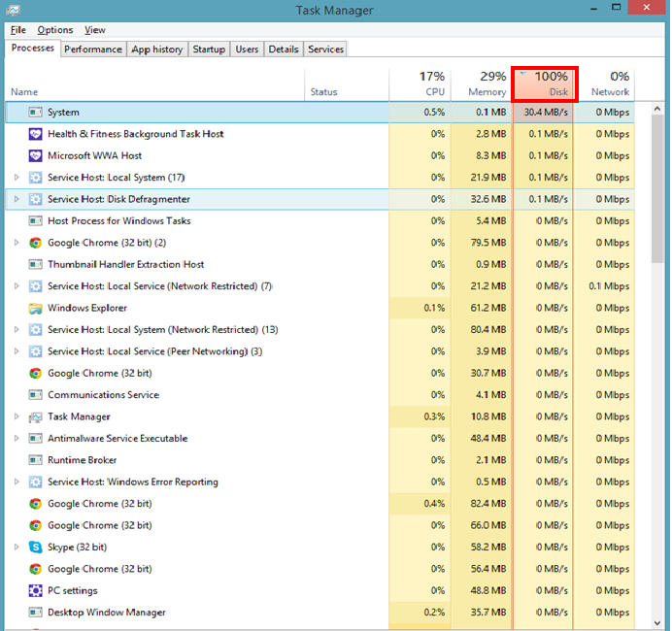Sort by the Name column header
The width and height of the screenshot is (672, 631).
tap(154, 84)
